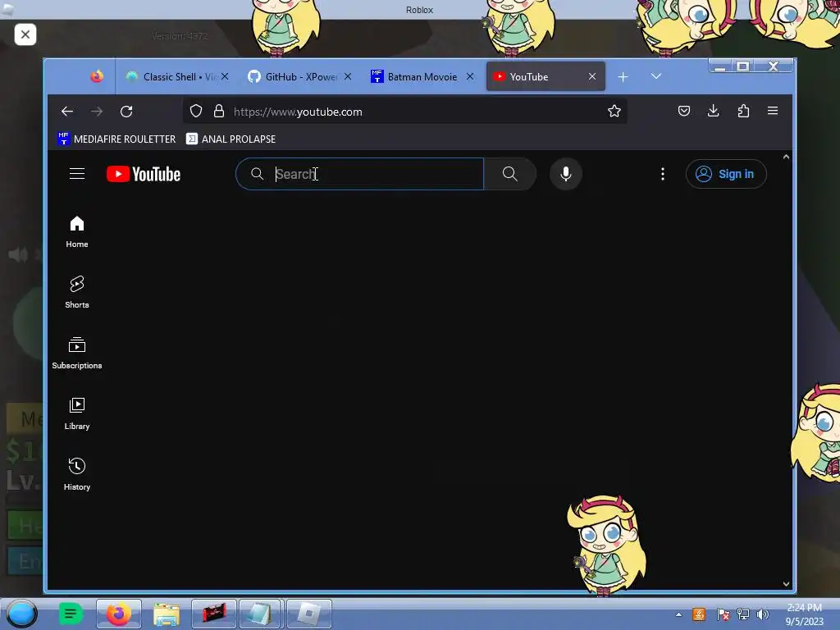Open a new browser tab
The image size is (840, 630).
tap(623, 77)
